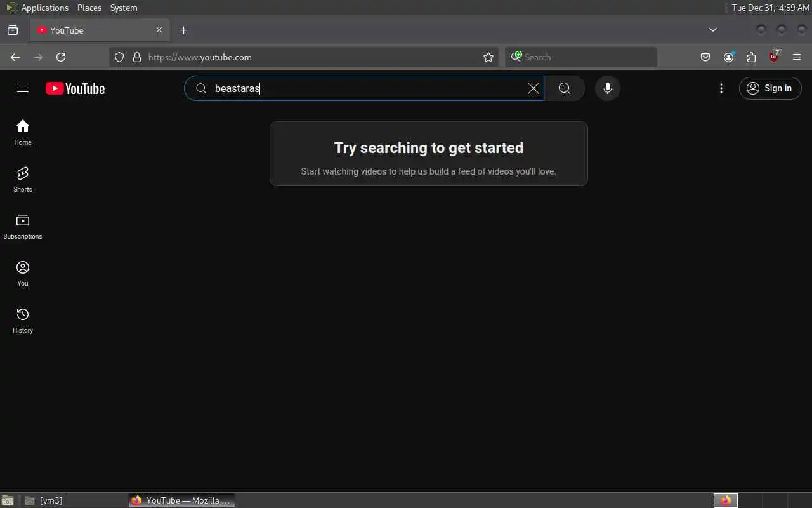Click the 'Try searching to get started' heading
812x508 pixels.
[x=429, y=147]
